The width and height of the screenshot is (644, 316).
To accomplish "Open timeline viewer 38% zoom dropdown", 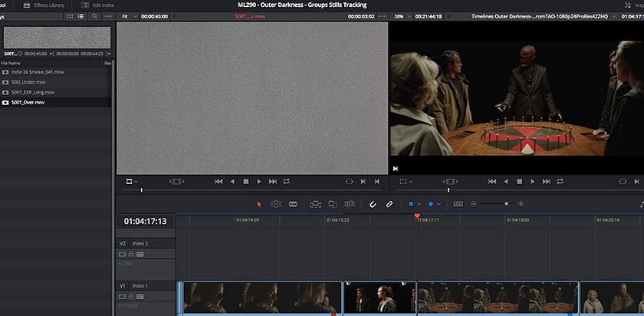I will coord(401,16).
